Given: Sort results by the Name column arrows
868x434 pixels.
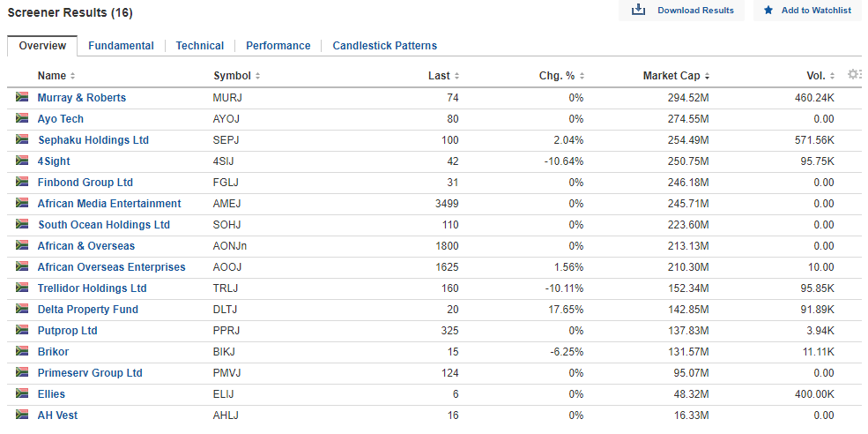Looking at the screenshot, I should pyautogui.click(x=72, y=76).
